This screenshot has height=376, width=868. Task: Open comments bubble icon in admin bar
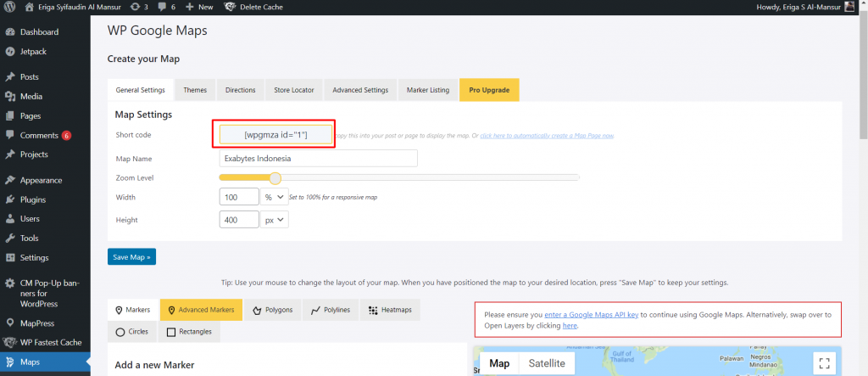(164, 7)
